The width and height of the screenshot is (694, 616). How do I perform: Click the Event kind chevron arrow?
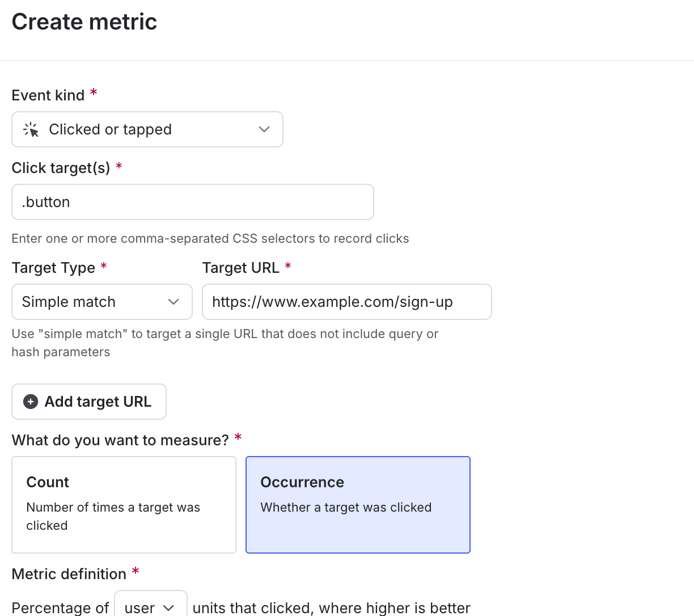(x=264, y=129)
